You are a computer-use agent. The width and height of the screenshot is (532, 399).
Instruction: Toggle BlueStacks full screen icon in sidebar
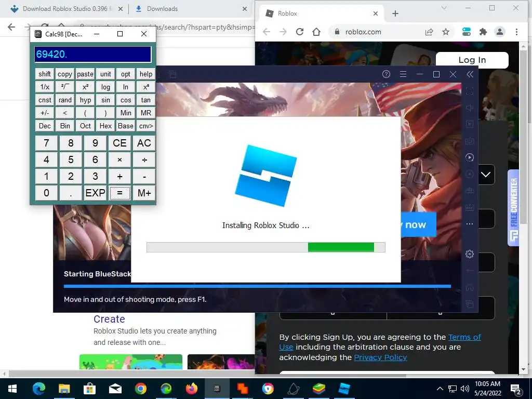pyautogui.click(x=470, y=91)
